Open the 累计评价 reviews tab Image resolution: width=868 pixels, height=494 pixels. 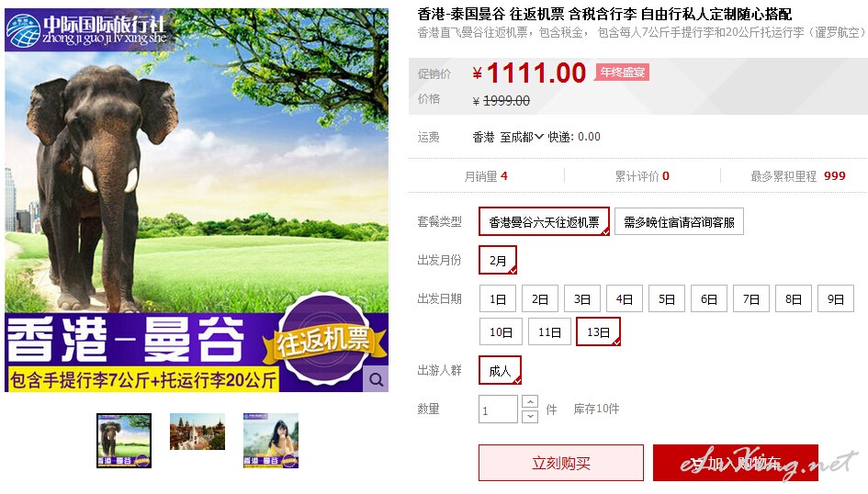pyautogui.click(x=642, y=176)
